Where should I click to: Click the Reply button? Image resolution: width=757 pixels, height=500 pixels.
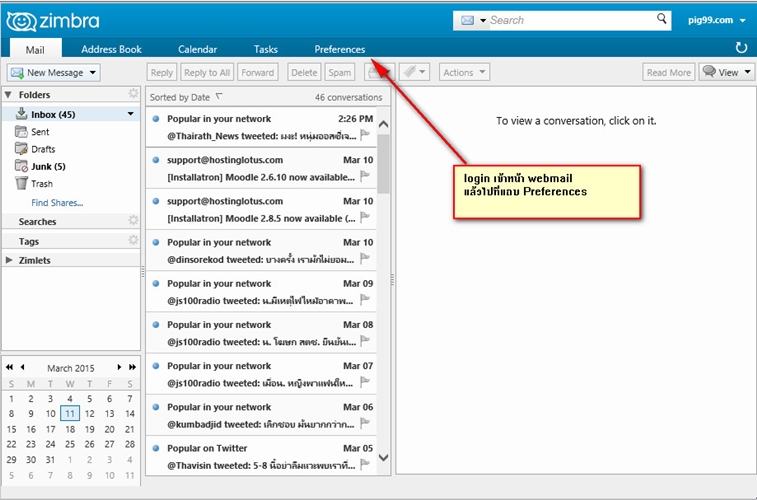(162, 72)
